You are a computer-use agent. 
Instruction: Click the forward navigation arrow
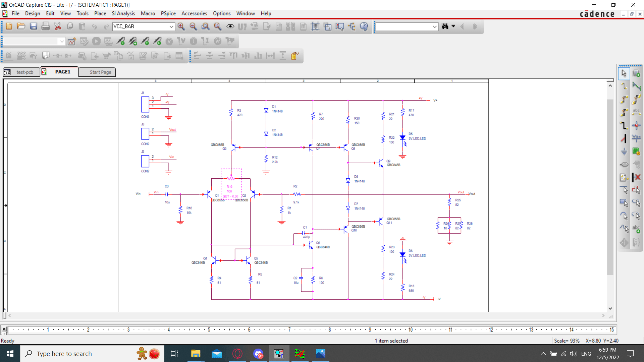tap(475, 26)
